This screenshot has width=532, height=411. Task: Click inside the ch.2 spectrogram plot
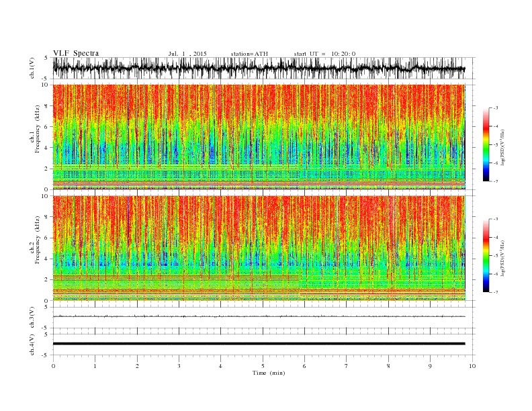pyautogui.click(x=259, y=248)
